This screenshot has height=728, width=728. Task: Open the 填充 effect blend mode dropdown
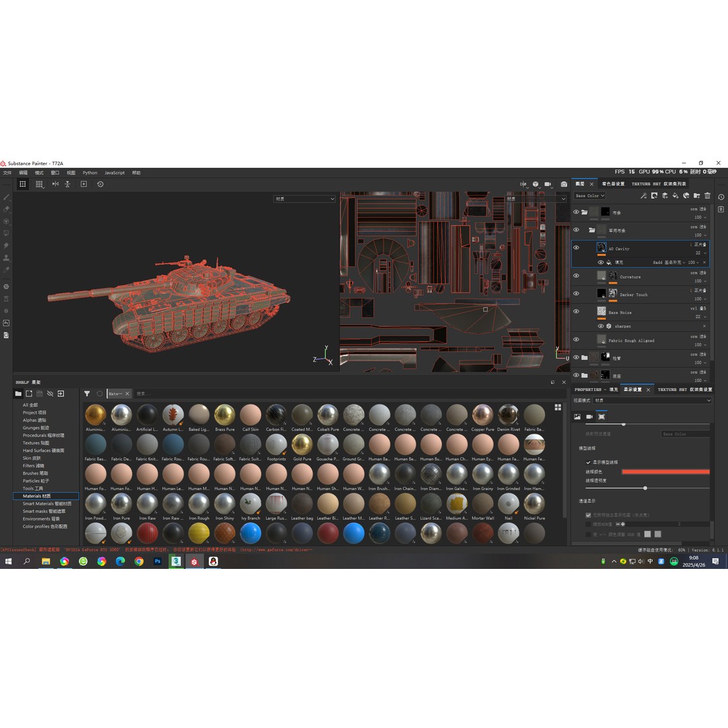tap(669, 262)
